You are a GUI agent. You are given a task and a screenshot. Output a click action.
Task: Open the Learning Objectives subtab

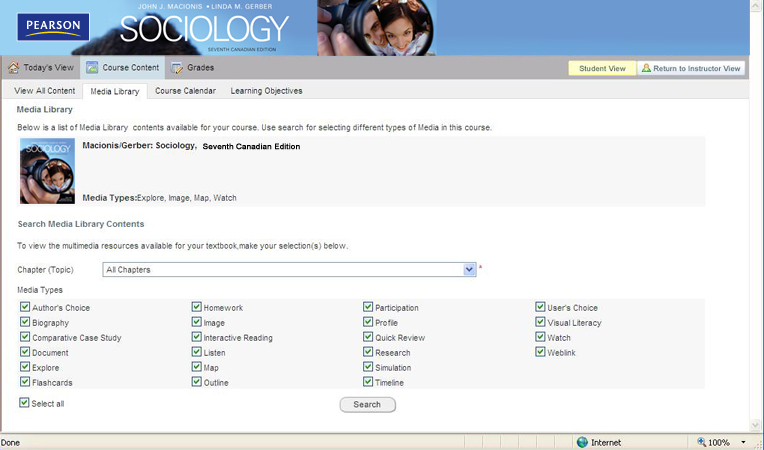point(267,91)
